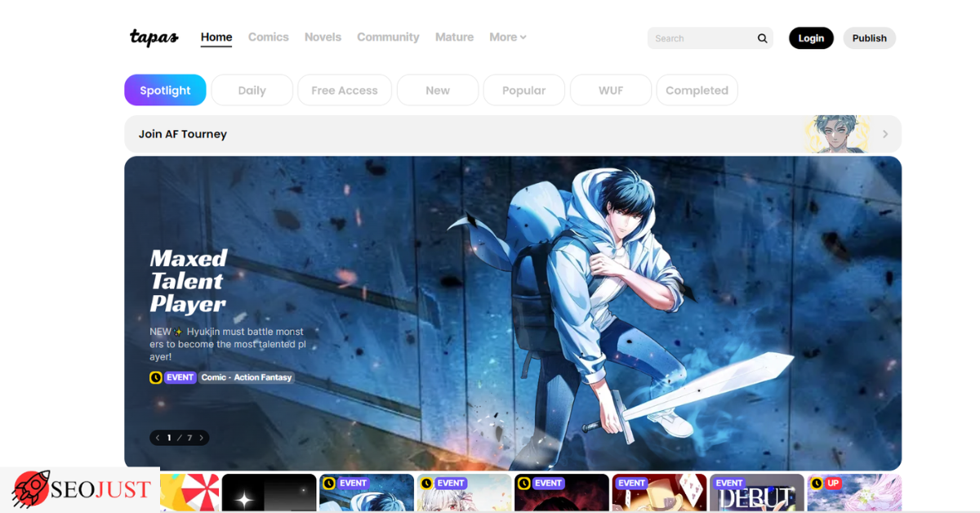Image resolution: width=980 pixels, height=513 pixels.
Task: Open the Maxed Talent Player banner artwork
Action: (513, 313)
